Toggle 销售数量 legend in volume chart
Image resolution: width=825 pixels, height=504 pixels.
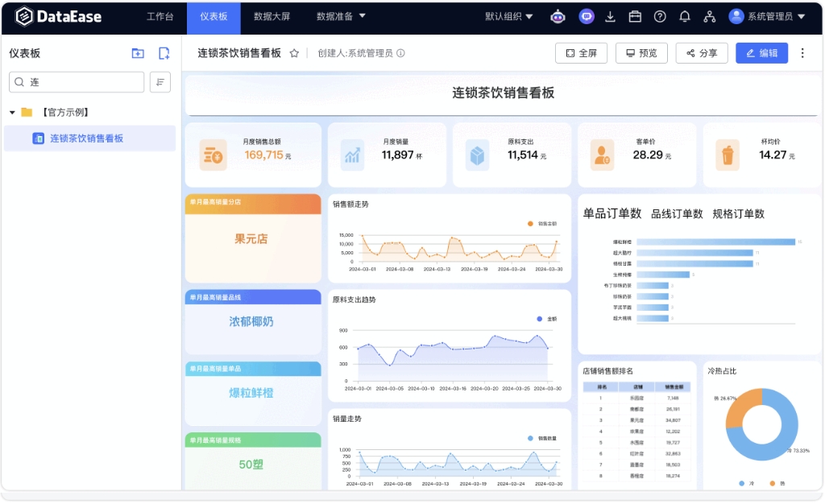542,438
